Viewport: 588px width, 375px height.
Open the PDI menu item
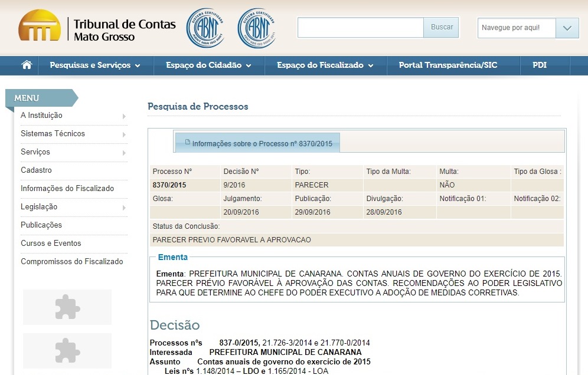tap(539, 65)
